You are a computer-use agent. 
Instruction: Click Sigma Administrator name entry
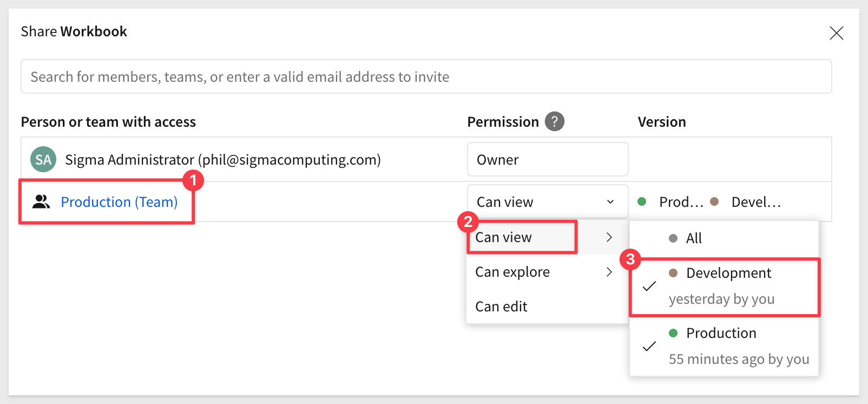pyautogui.click(x=223, y=160)
